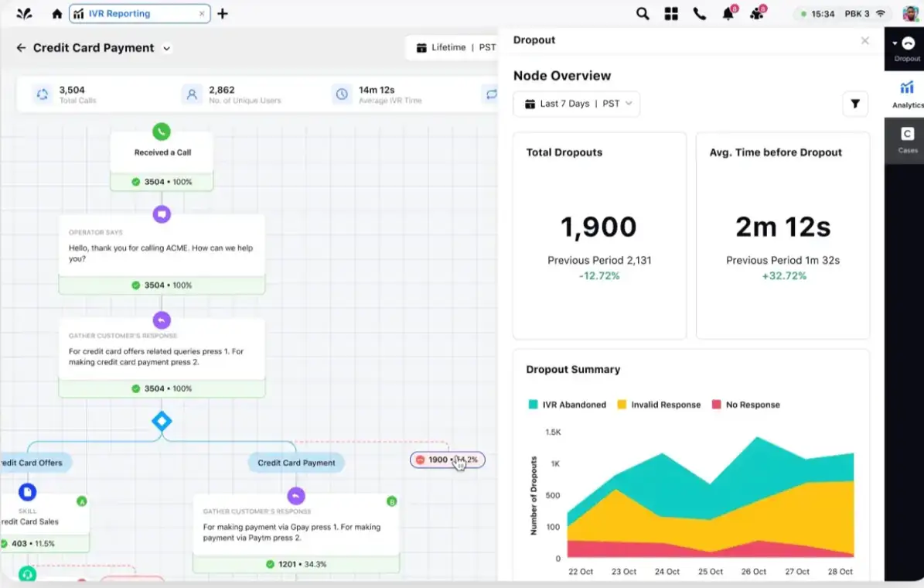Open Cases in right sidebar
The height and width of the screenshot is (588, 924).
908,140
